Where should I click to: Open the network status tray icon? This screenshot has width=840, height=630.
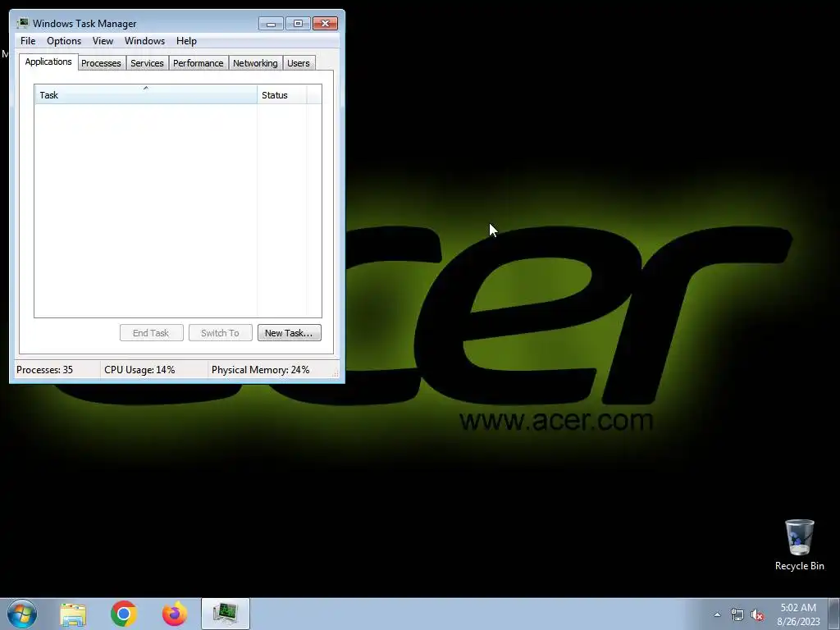737,615
